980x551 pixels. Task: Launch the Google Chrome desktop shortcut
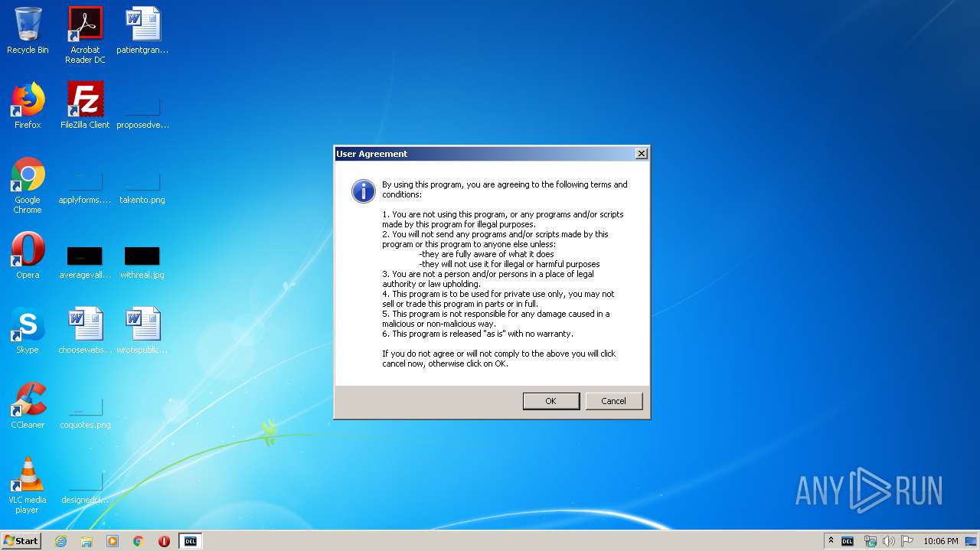28,185
